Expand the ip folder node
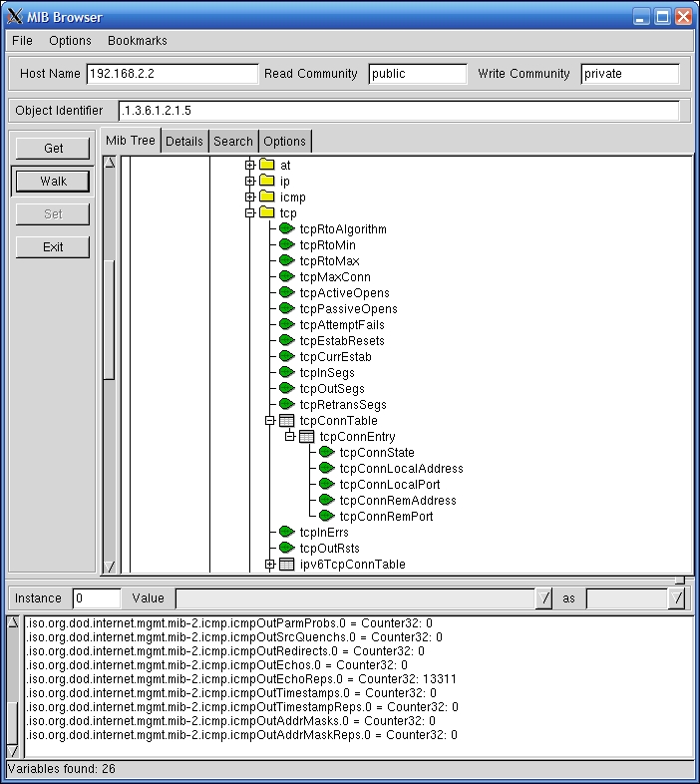The width and height of the screenshot is (700, 784). coord(250,181)
